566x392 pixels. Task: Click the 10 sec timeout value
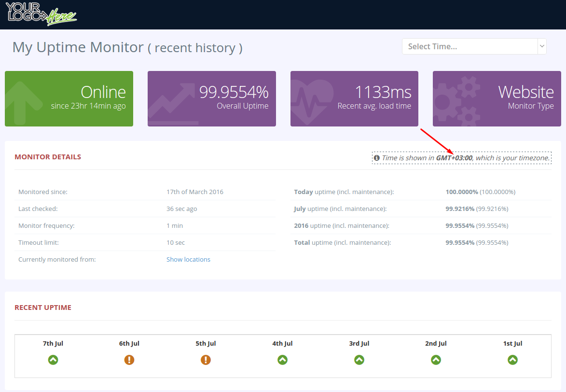(176, 242)
